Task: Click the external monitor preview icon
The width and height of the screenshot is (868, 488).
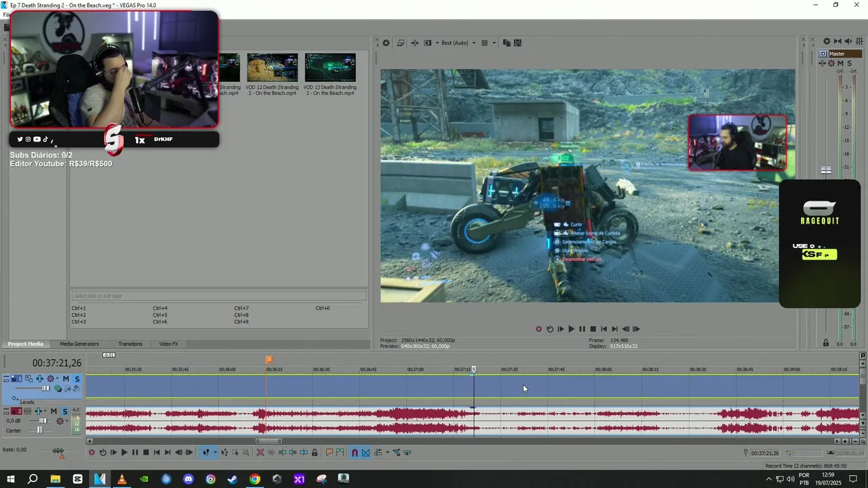Action: click(400, 43)
